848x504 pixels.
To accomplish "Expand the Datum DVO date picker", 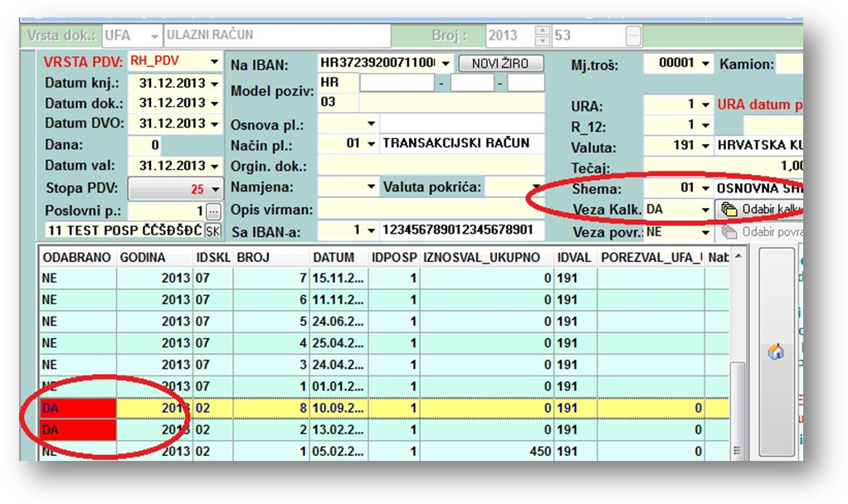I will 215,124.
